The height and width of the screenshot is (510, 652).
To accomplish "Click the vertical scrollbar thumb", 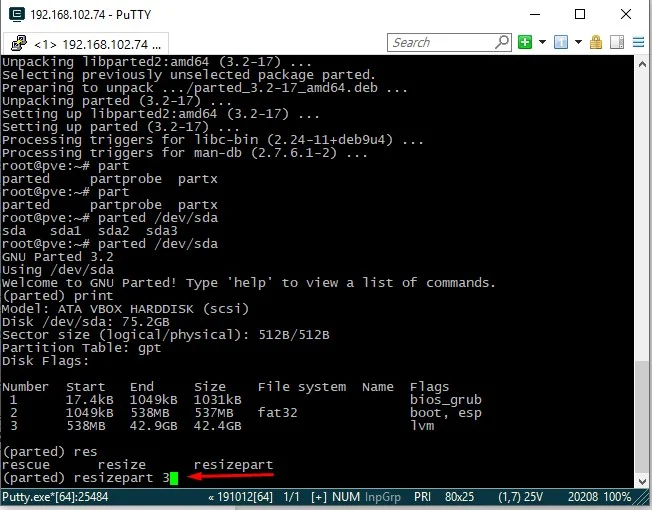I will 642,416.
